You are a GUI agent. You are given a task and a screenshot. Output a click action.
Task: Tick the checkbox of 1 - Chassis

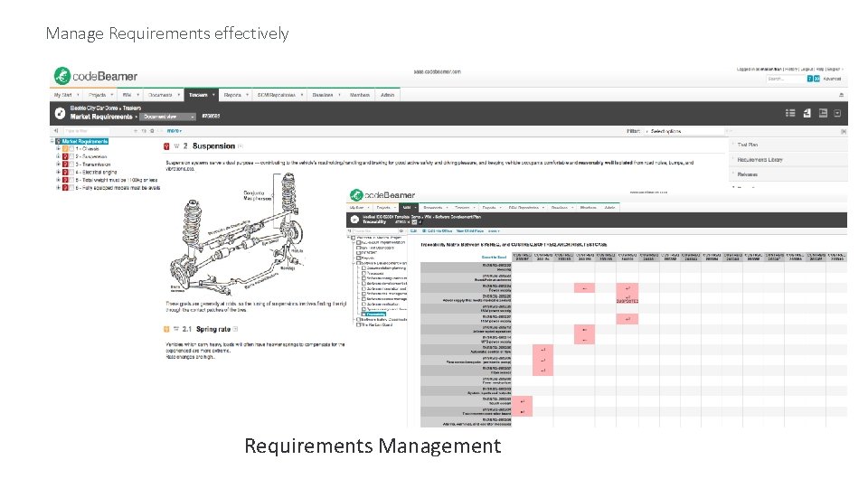71,149
